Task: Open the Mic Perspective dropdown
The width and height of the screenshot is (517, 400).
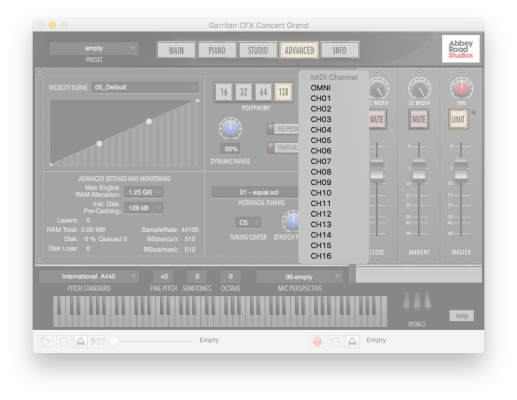Action: coord(299,277)
